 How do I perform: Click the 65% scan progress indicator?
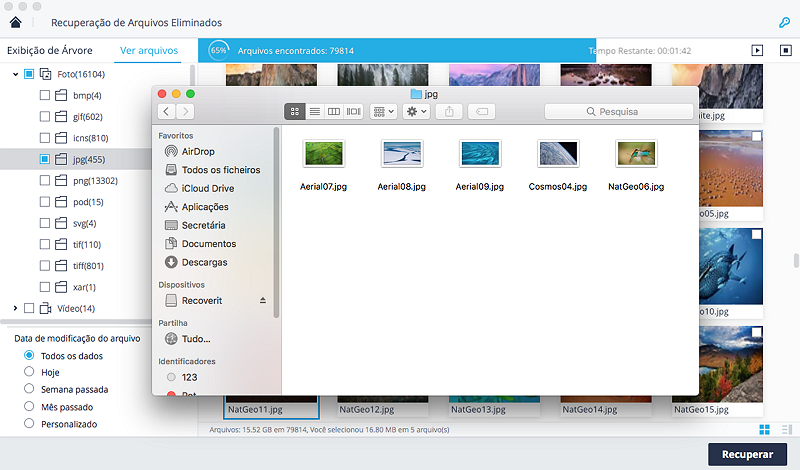click(219, 51)
